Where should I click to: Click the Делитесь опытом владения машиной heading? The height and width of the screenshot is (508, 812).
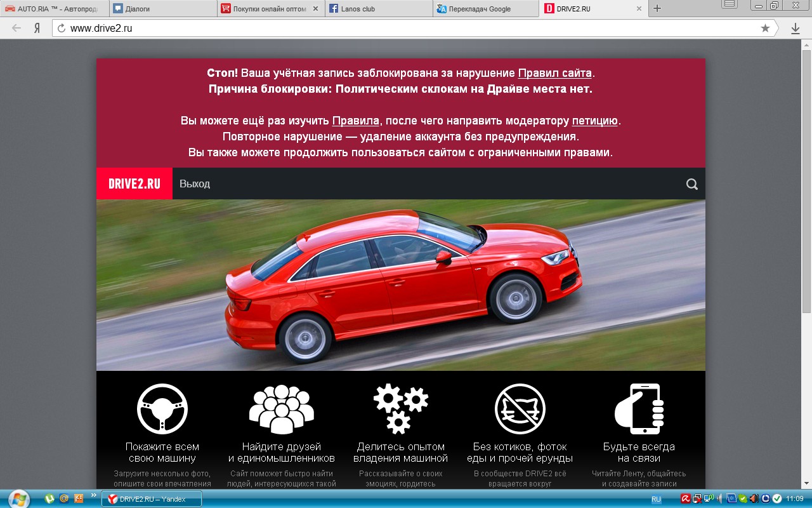401,453
